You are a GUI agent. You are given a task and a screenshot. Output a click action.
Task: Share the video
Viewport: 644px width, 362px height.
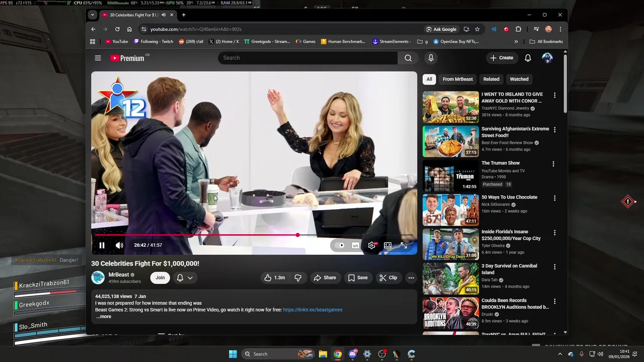[x=325, y=278]
